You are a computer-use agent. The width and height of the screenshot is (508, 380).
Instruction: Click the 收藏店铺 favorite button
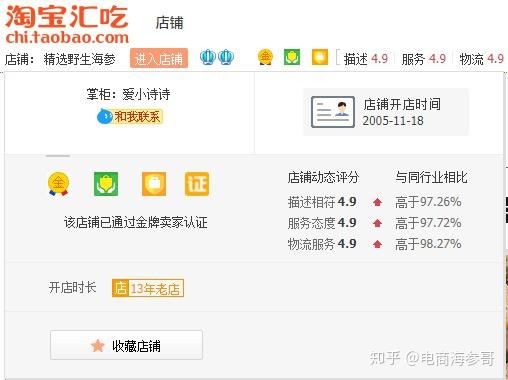click(x=126, y=345)
